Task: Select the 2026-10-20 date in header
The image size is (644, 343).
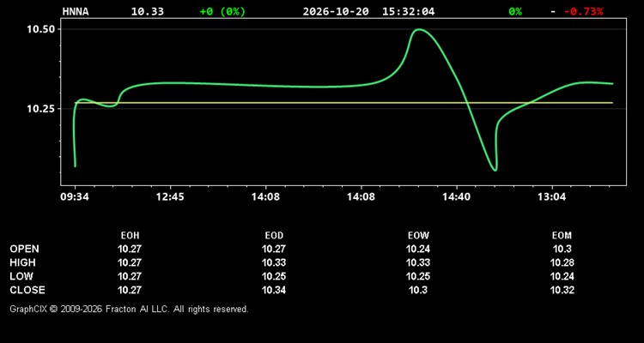Action: (x=336, y=11)
